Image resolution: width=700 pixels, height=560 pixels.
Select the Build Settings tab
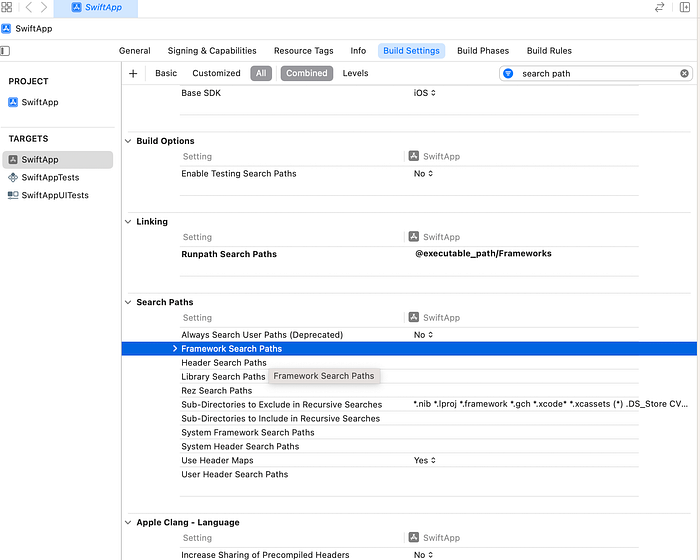coord(411,51)
